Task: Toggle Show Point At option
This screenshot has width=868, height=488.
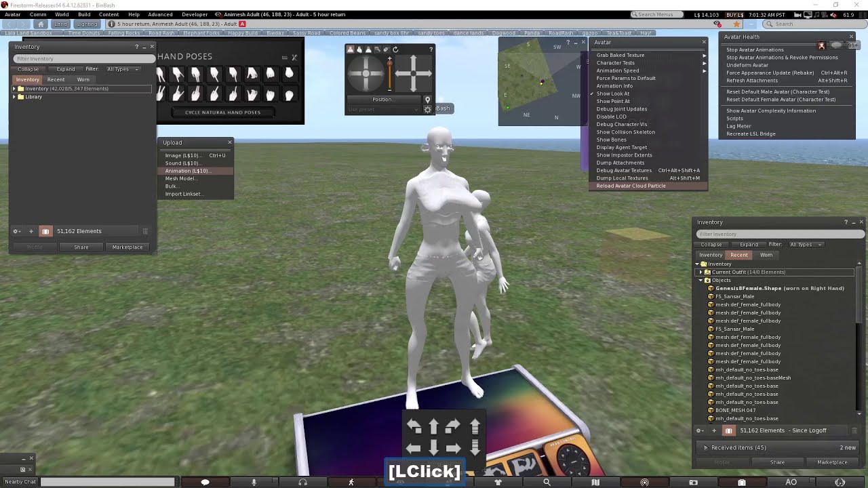Action: (613, 101)
